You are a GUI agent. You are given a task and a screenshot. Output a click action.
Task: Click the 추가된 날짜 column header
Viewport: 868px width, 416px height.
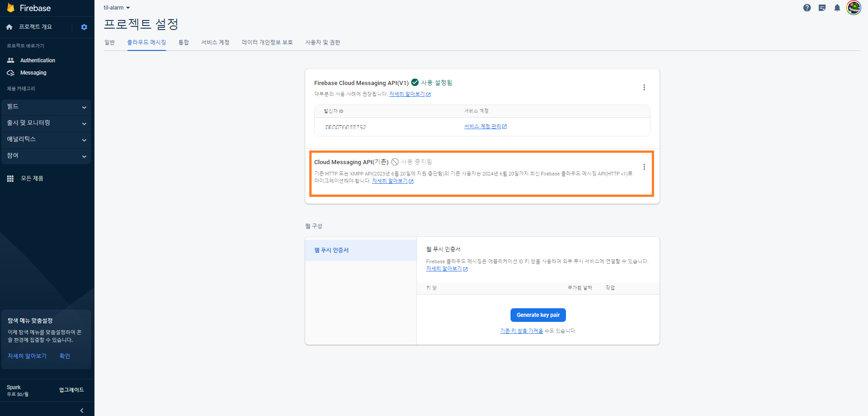pyautogui.click(x=580, y=288)
